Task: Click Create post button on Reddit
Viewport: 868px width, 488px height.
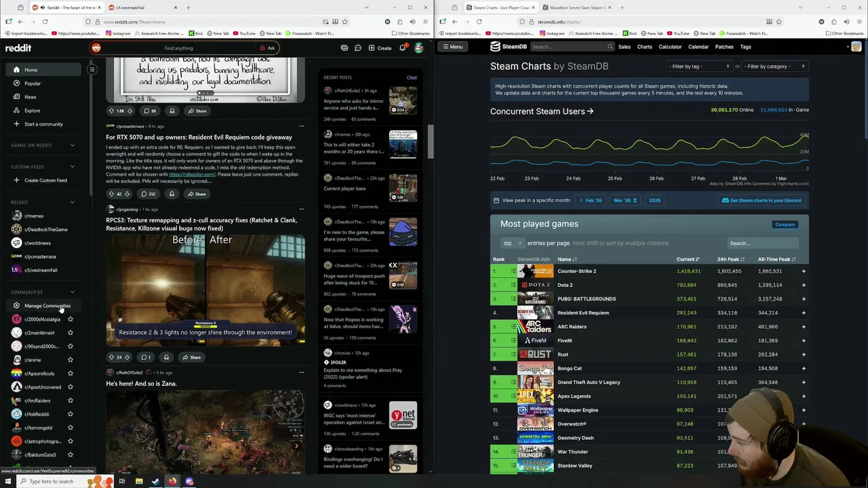Action: click(380, 48)
